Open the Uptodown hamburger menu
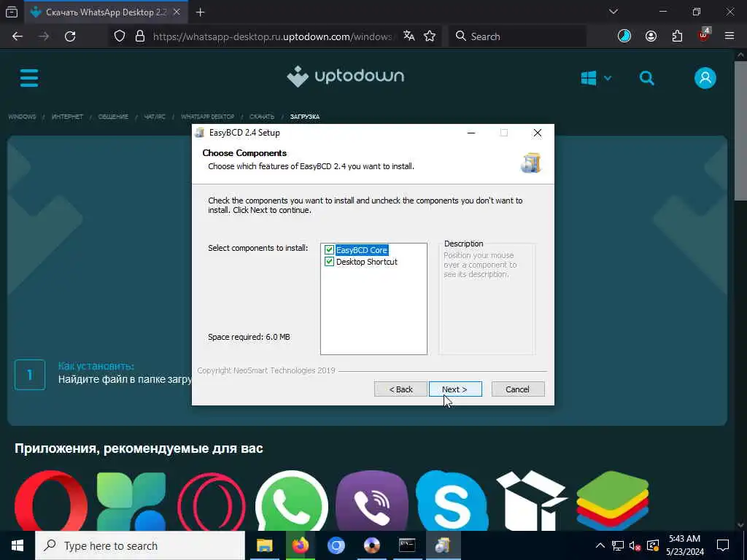The image size is (747, 560). 29,77
